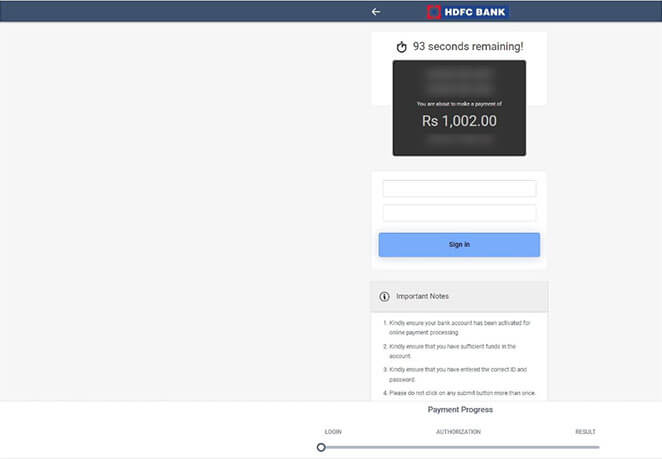Select the first login input field
This screenshot has height=459, width=662.
(459, 189)
